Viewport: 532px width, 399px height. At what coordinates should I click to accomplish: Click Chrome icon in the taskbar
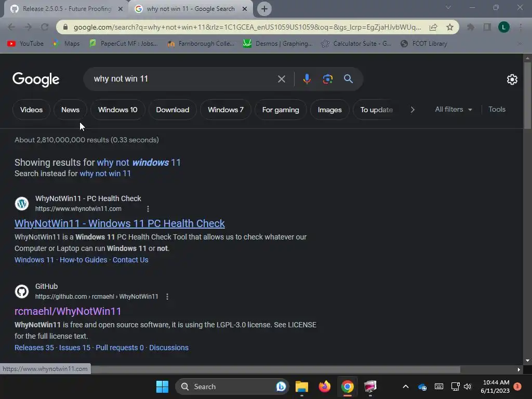(348, 387)
